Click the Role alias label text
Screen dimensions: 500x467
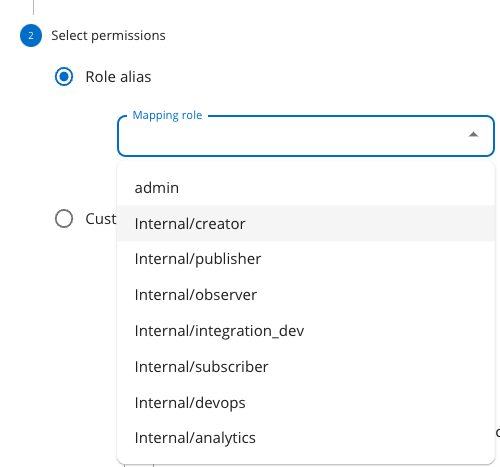(118, 77)
